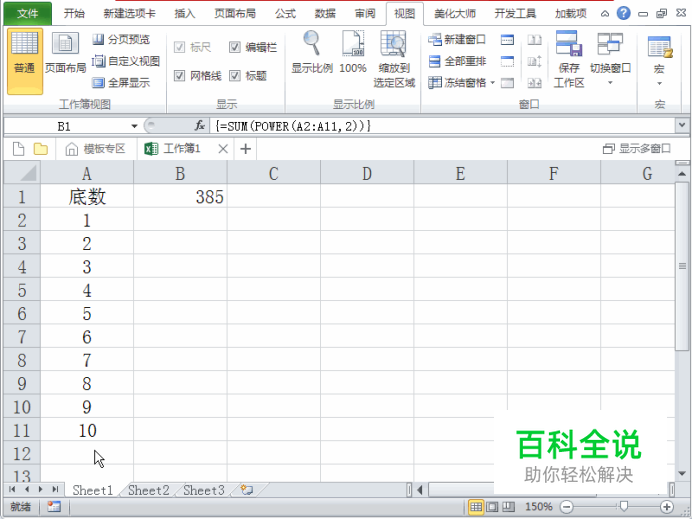Expand the 切换窗口 switch windows dropdown
The image size is (692, 519).
click(x=610, y=83)
